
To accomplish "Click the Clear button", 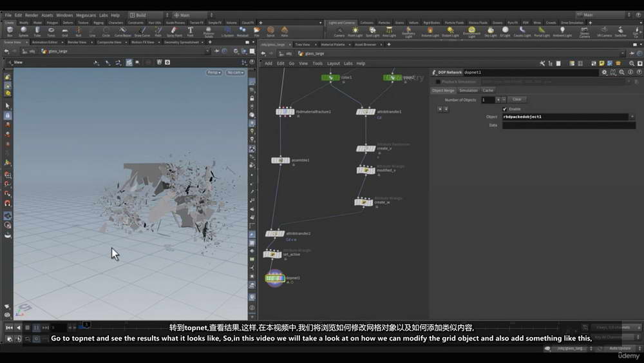I will click(x=517, y=99).
